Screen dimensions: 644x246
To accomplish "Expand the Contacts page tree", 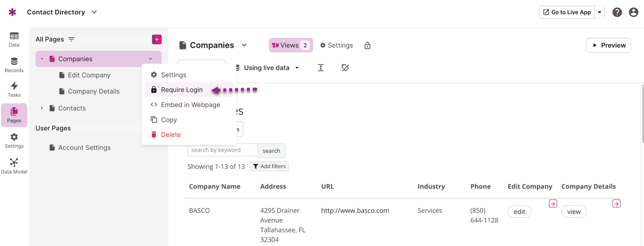I will [42, 108].
